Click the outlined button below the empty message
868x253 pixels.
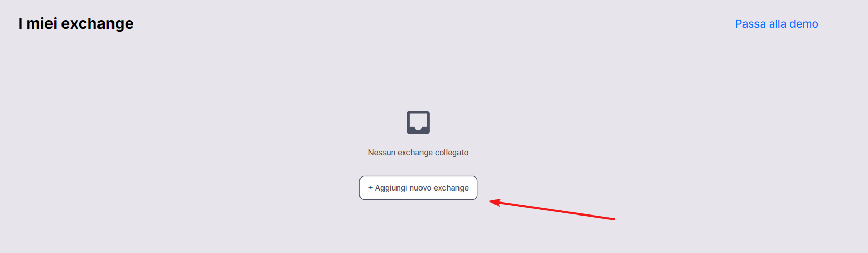418,188
